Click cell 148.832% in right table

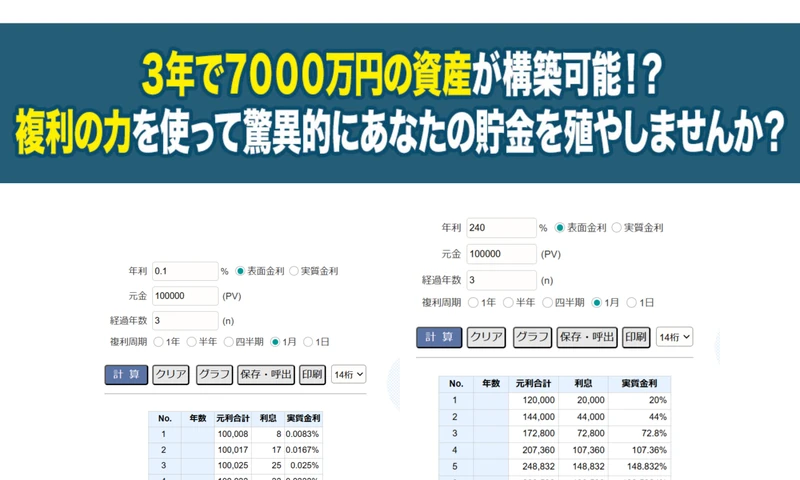pyautogui.click(x=639, y=467)
